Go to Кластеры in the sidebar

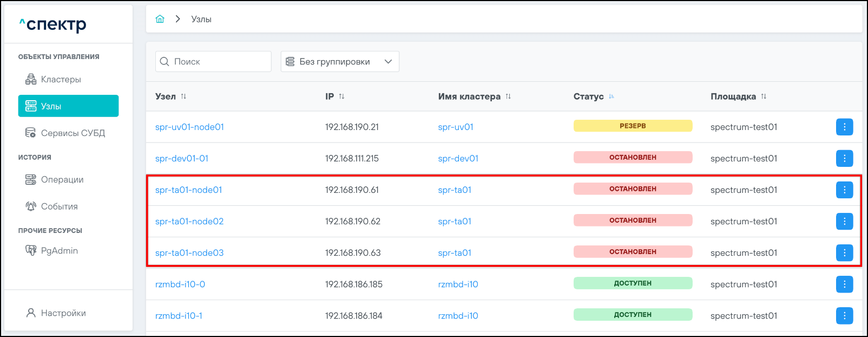(x=61, y=79)
